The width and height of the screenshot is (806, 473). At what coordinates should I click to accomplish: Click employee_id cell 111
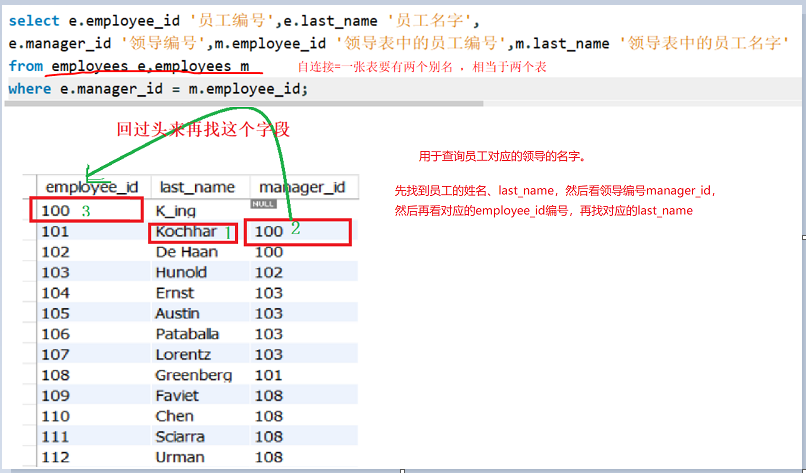tap(94, 437)
